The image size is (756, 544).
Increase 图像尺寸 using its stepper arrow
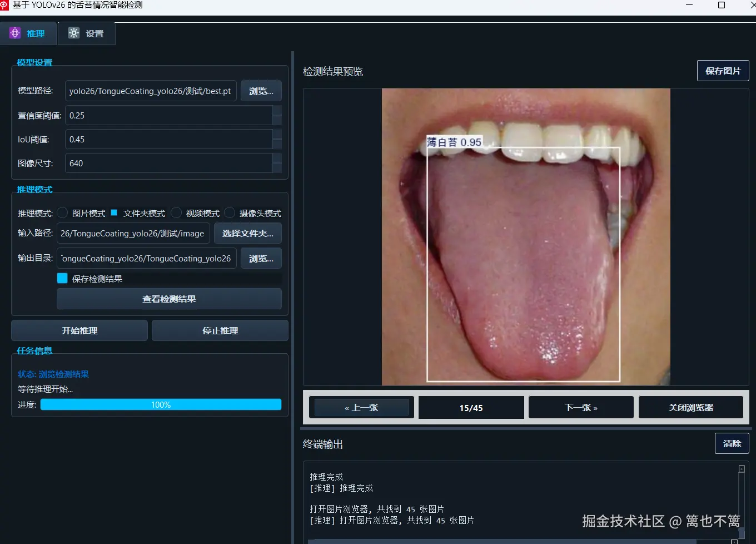click(x=277, y=160)
